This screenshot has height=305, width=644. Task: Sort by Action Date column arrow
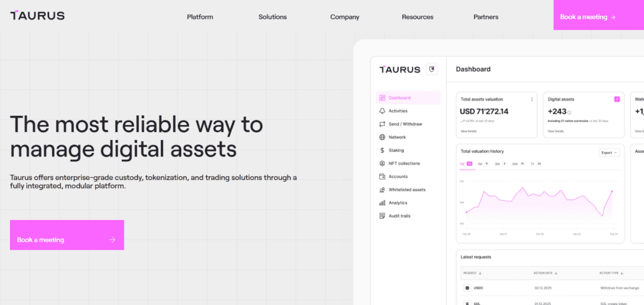coord(556,273)
